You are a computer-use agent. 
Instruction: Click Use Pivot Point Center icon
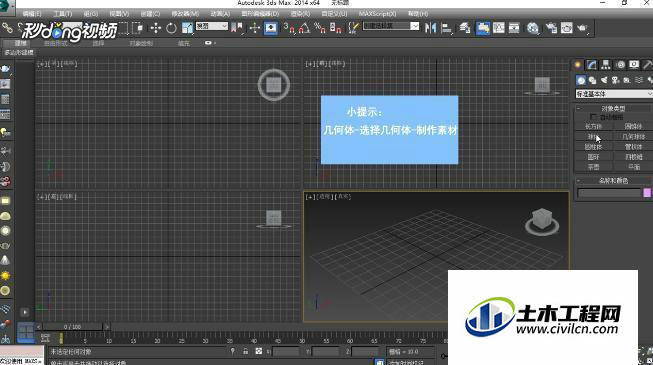[x=237, y=28]
